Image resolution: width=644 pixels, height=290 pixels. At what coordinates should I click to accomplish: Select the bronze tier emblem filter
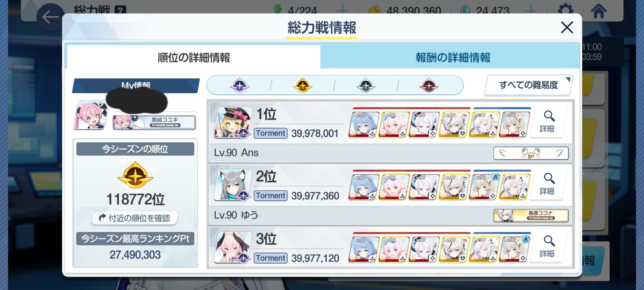click(429, 85)
